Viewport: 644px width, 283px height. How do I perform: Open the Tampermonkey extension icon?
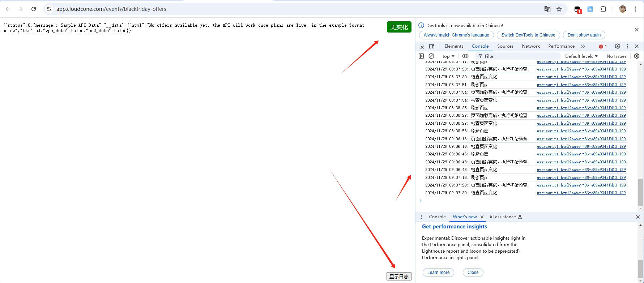pos(578,9)
